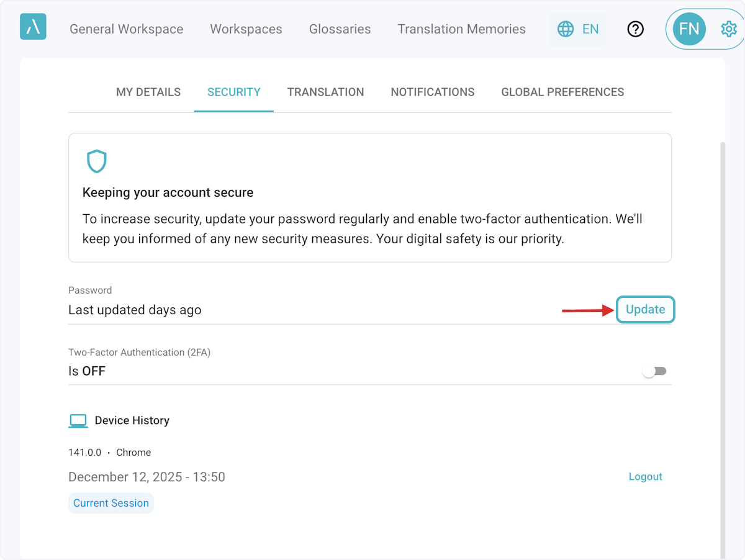Click the app logo in the top-left corner
The width and height of the screenshot is (745, 560).
33,27
